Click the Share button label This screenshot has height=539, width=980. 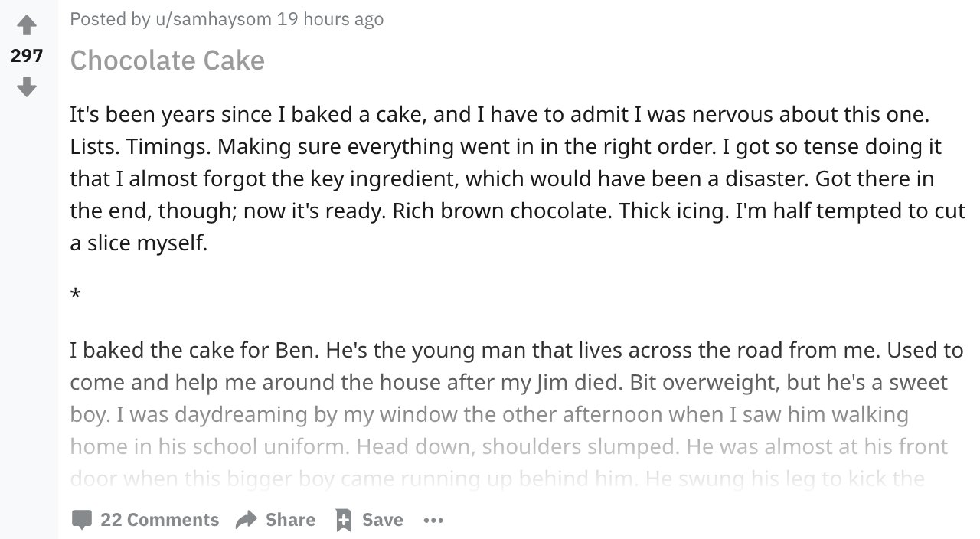290,520
